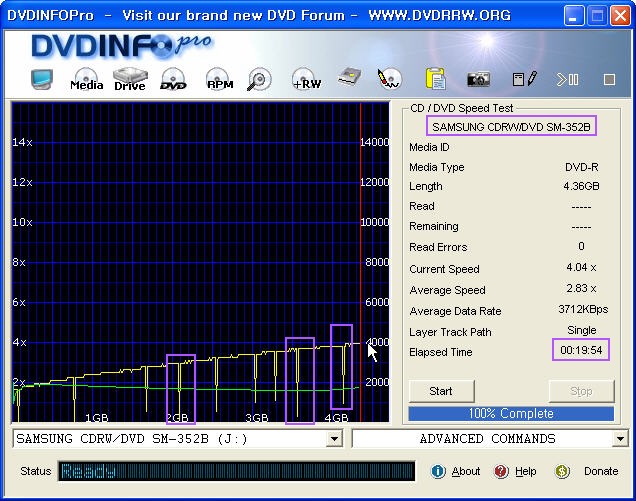Select the SAMSUNG CDRW/DVD SM-352B drive name
Viewport: 636px width, 501px height.
[511, 127]
